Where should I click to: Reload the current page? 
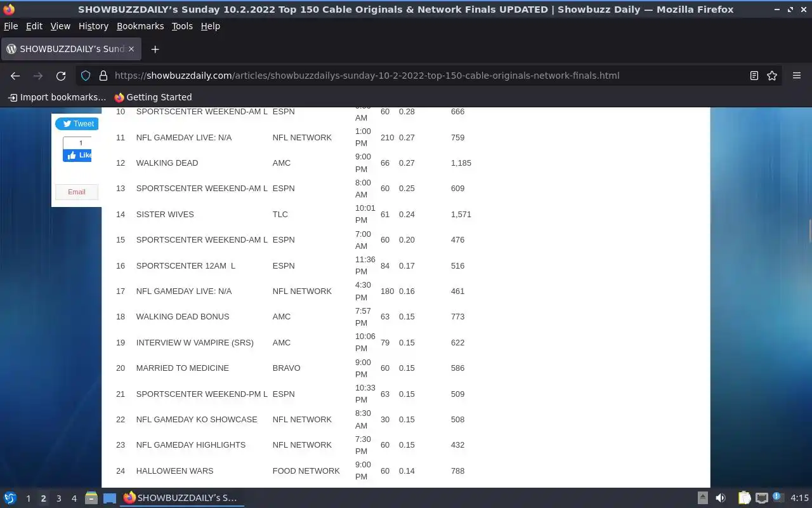pyautogui.click(x=61, y=76)
